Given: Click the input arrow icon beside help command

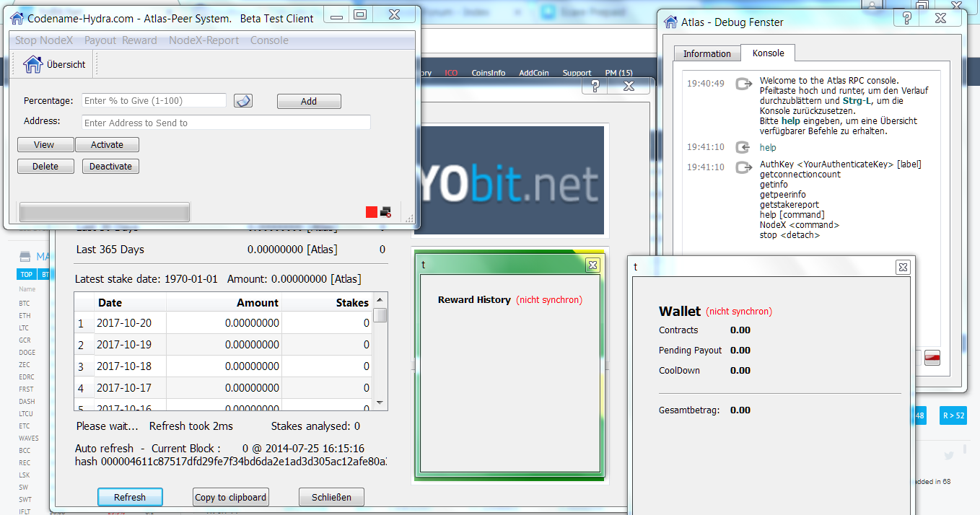Looking at the screenshot, I should (x=743, y=148).
